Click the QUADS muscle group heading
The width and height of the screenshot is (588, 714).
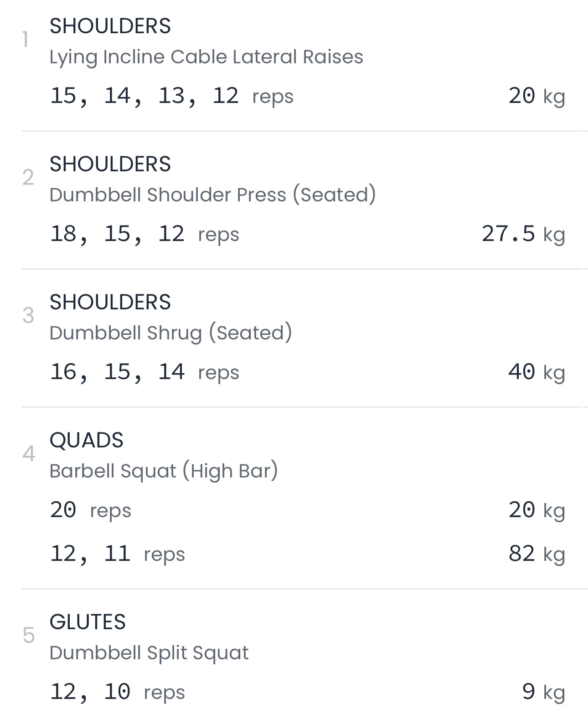tap(87, 441)
